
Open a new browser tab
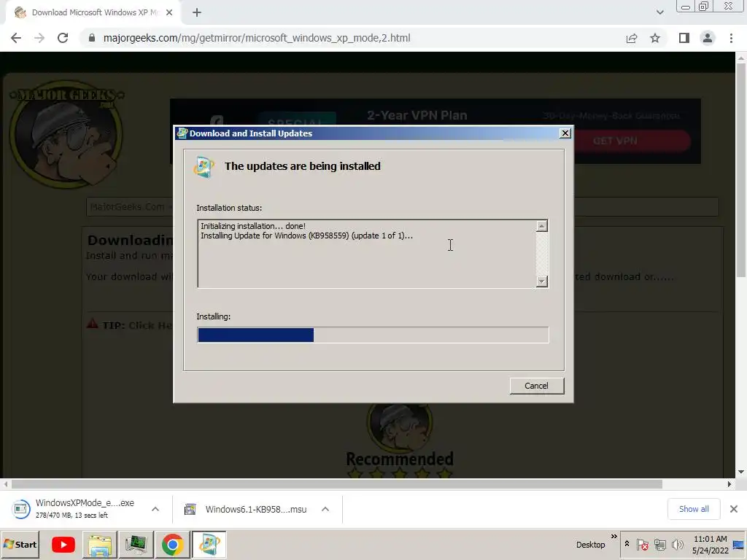click(197, 13)
